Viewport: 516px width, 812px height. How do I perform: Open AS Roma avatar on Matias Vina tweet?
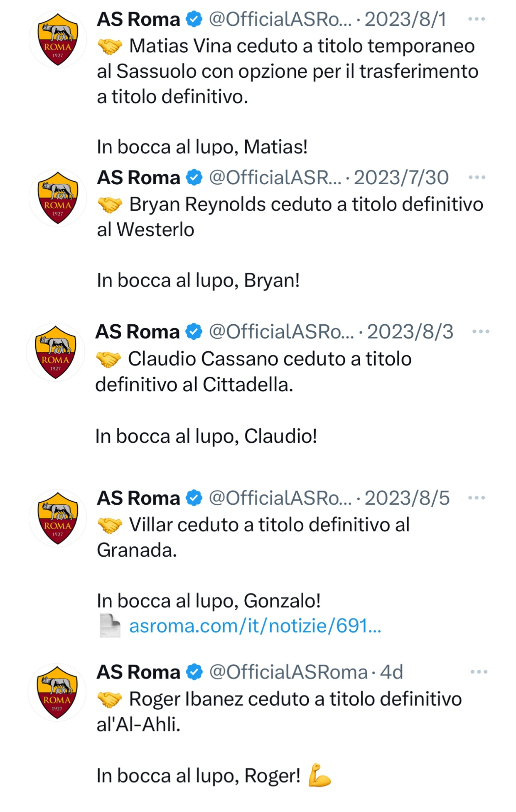tap(58, 39)
